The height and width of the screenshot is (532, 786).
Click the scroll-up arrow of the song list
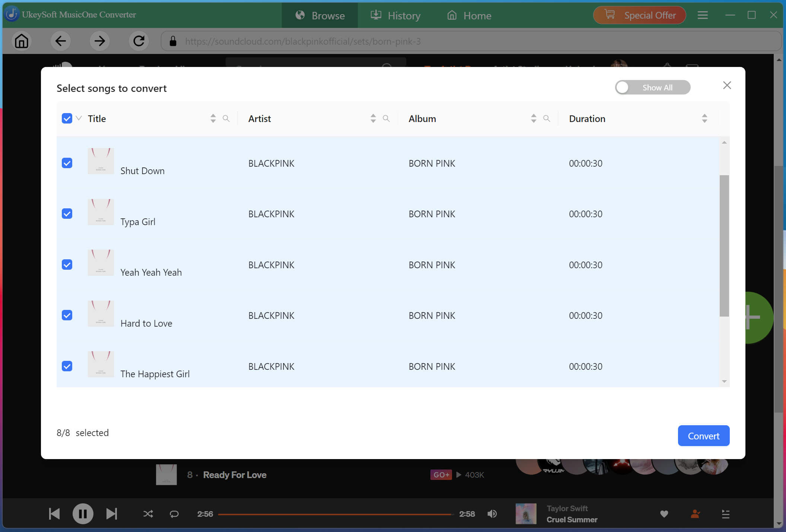(x=724, y=142)
